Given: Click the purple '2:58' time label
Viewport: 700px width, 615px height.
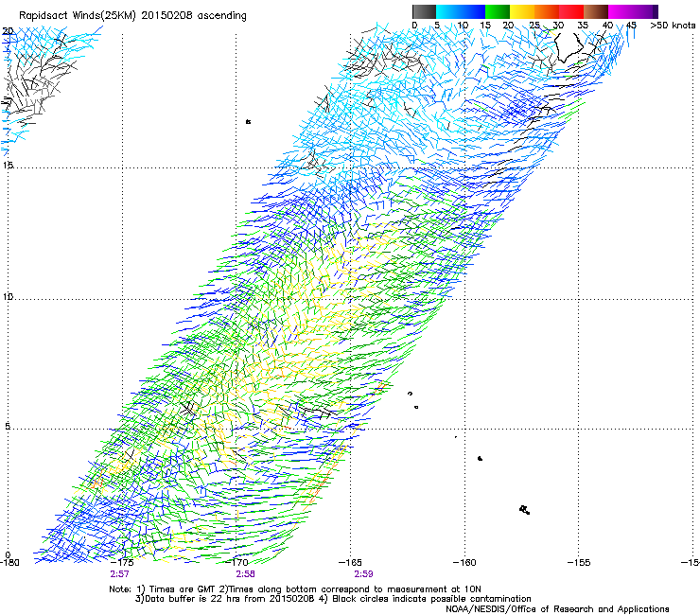Looking at the screenshot, I should coord(246,574).
